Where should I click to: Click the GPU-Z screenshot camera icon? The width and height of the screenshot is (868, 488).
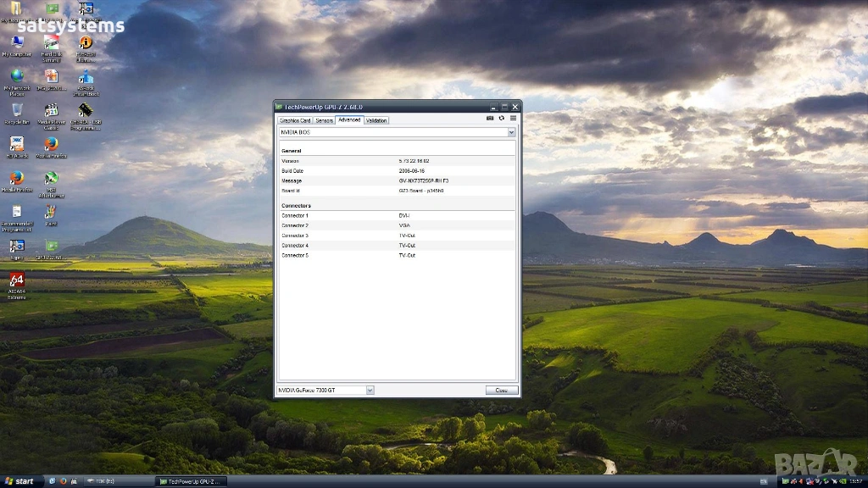[x=490, y=119]
